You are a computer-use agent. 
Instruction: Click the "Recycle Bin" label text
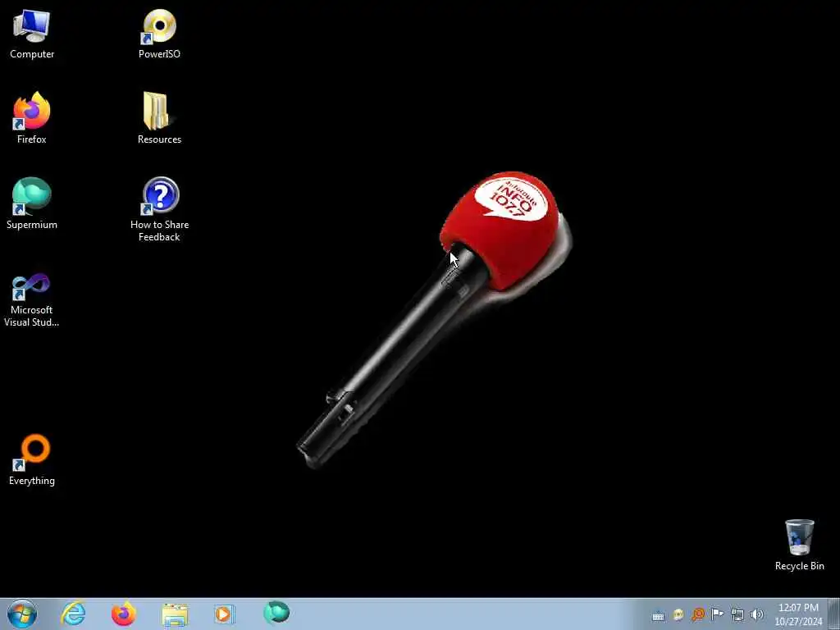point(799,566)
